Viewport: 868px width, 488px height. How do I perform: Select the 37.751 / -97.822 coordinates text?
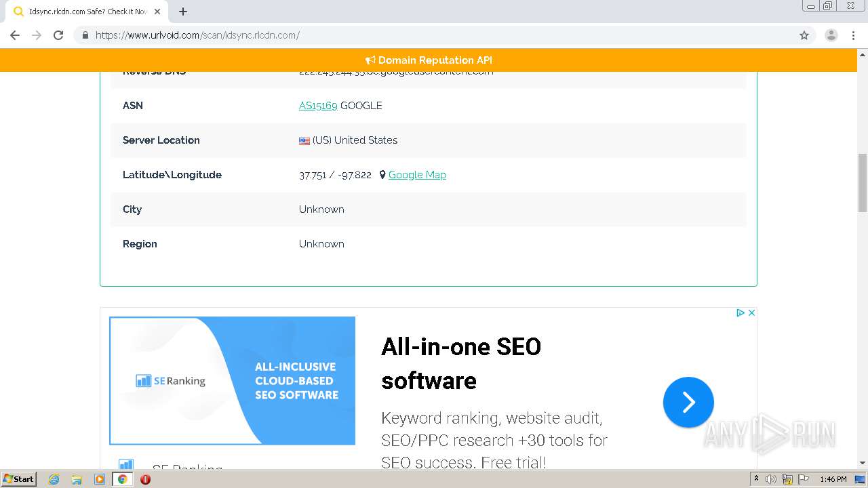pyautogui.click(x=335, y=175)
